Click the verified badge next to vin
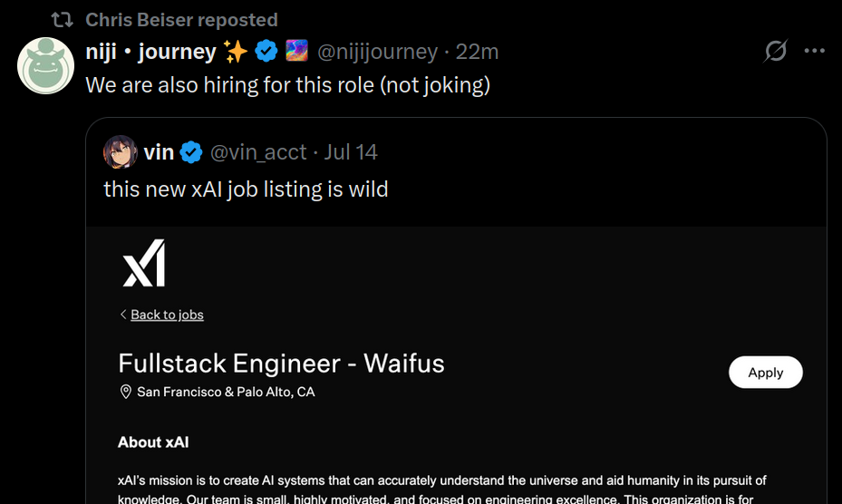Viewport: 842px width, 504px height. tap(191, 152)
